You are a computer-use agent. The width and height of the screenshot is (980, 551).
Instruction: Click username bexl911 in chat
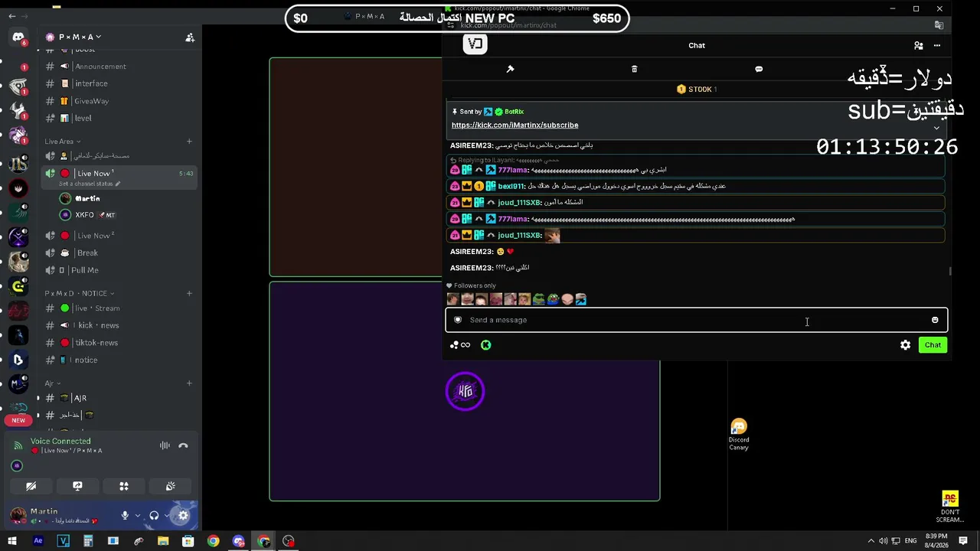(511, 186)
